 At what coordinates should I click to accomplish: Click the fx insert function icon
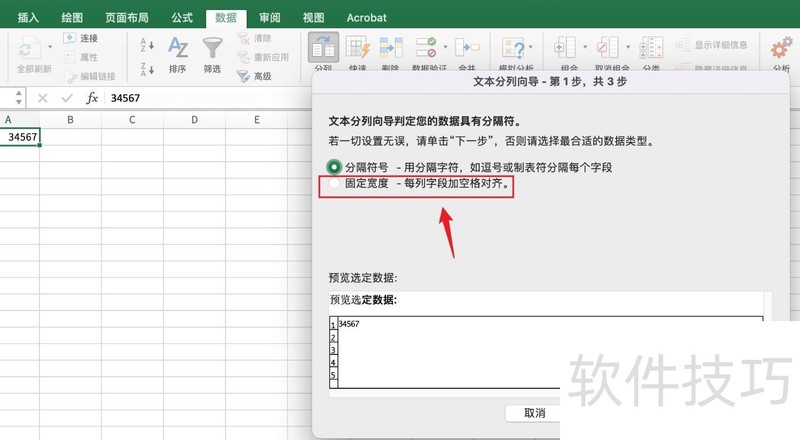pyautogui.click(x=92, y=98)
